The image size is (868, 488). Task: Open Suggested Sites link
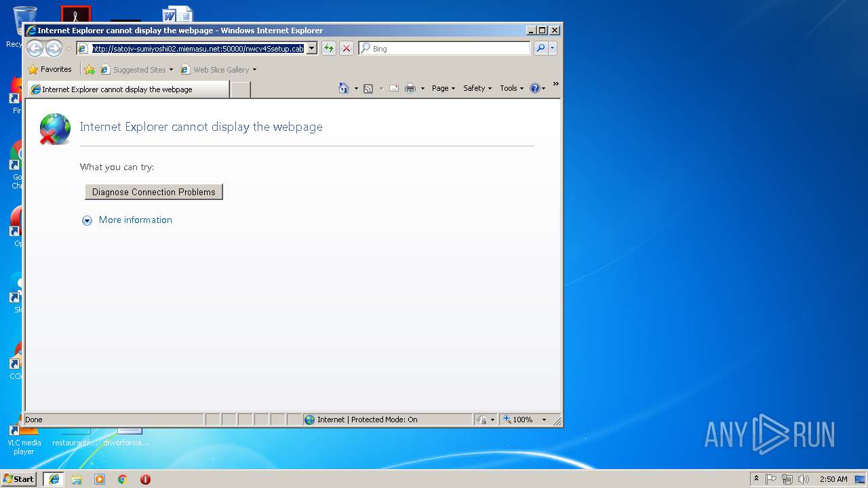[x=136, y=70]
